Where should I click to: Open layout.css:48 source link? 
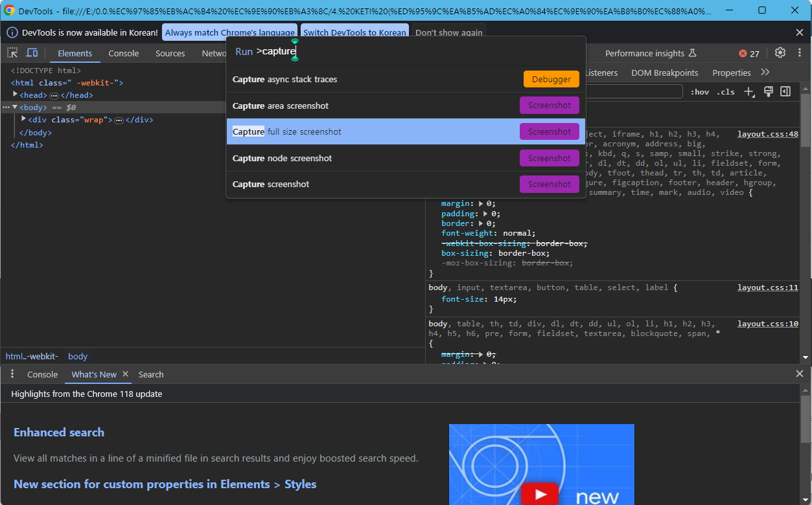(768, 134)
